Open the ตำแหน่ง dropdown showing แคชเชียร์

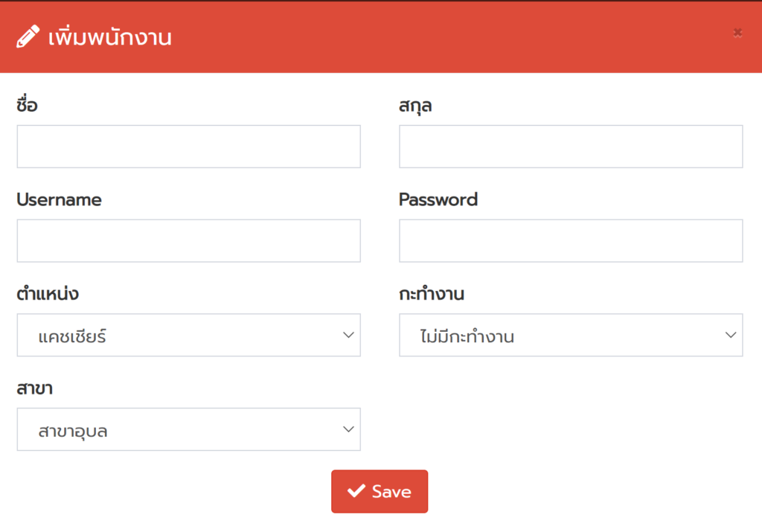(188, 335)
